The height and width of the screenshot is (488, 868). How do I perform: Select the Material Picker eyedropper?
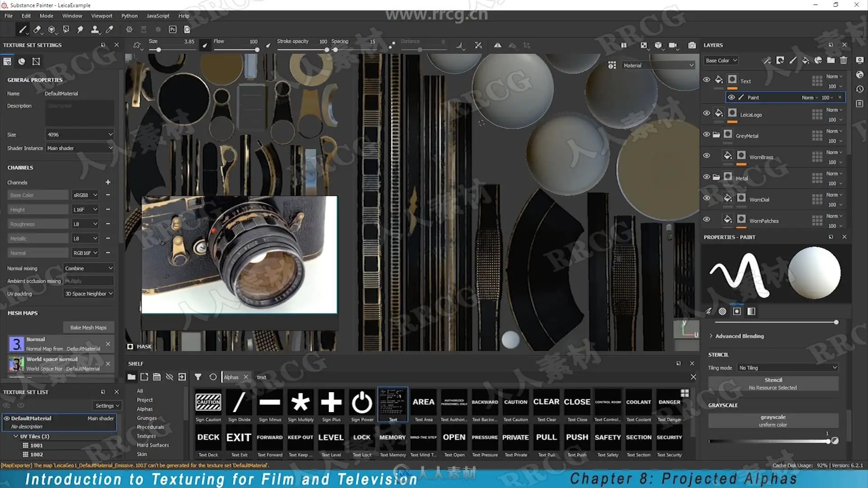pos(109,30)
